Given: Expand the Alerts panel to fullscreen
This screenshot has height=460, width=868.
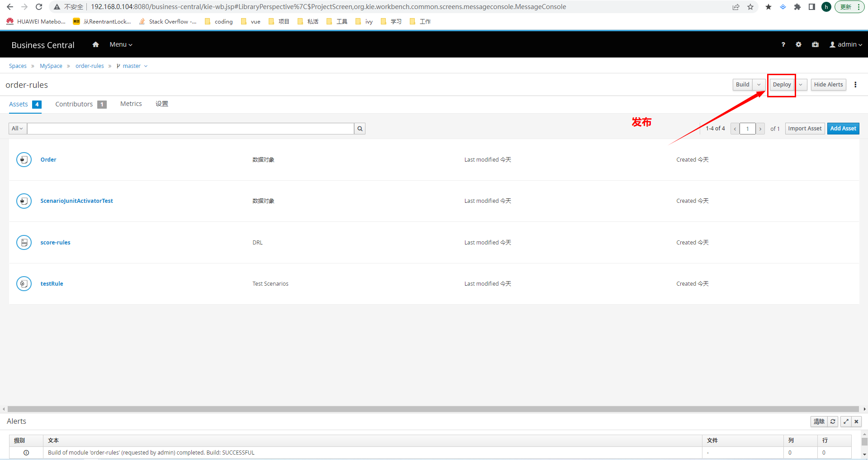Looking at the screenshot, I should [845, 422].
